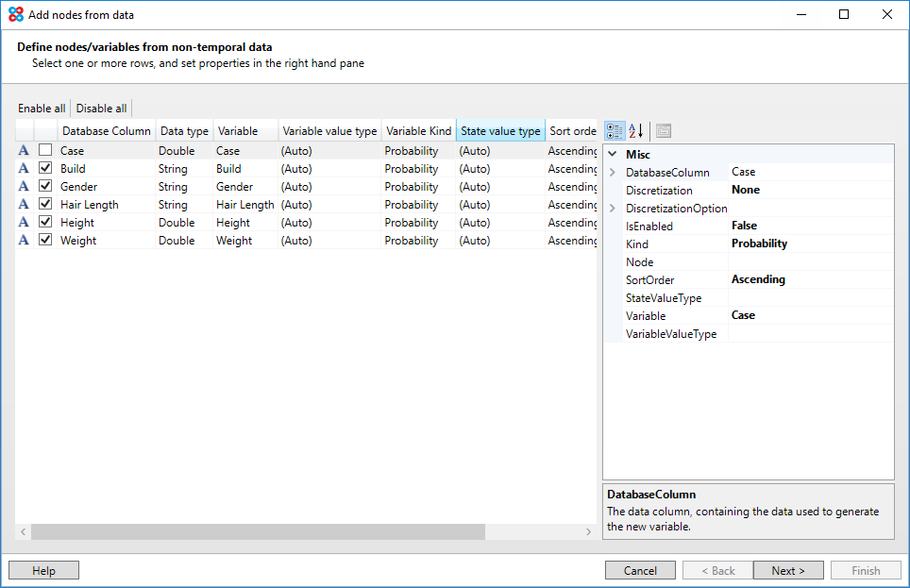Screen dimensions: 910x588
Task: Expand the DiscretizationOptions property
Action: (613, 209)
